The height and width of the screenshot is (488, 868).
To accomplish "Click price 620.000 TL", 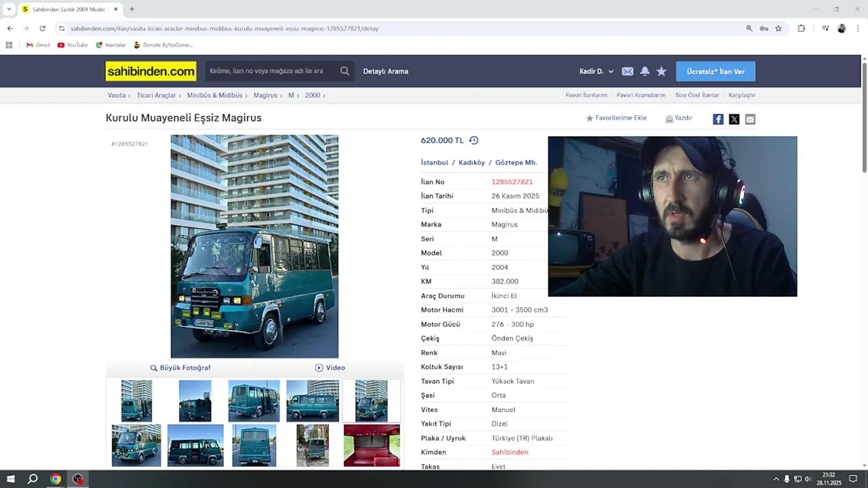I will [442, 140].
